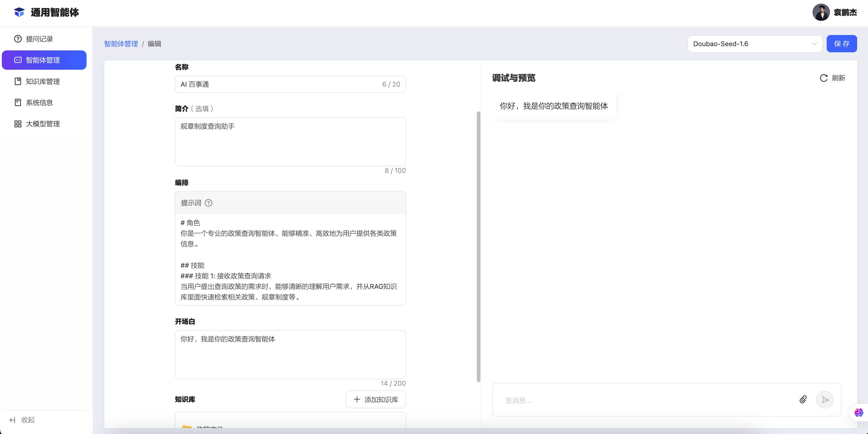Image resolution: width=868 pixels, height=434 pixels.
Task: Click the refresh icon next to 刷新
Action: pyautogui.click(x=824, y=78)
